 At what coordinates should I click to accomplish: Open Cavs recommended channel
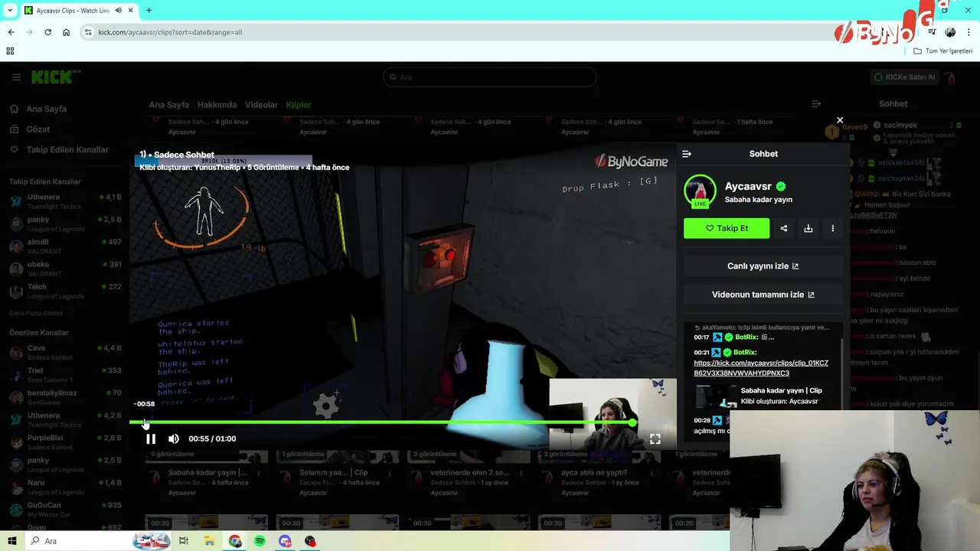click(x=65, y=353)
